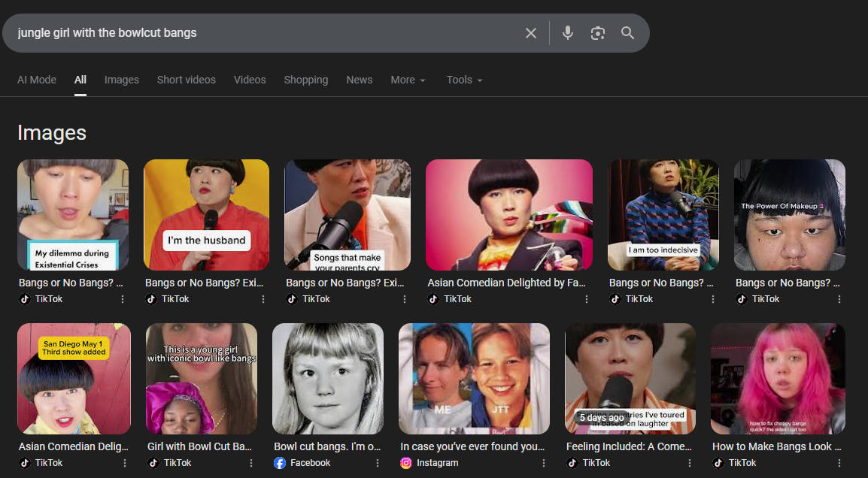Open options menu for 'Feeling Included' result
The width and height of the screenshot is (868, 478).
pyautogui.click(x=690, y=462)
